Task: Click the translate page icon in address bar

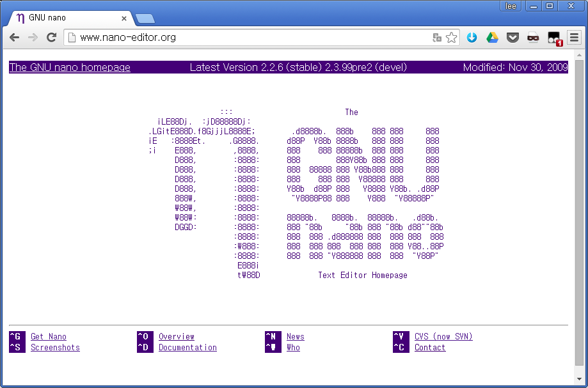Action: [437, 38]
